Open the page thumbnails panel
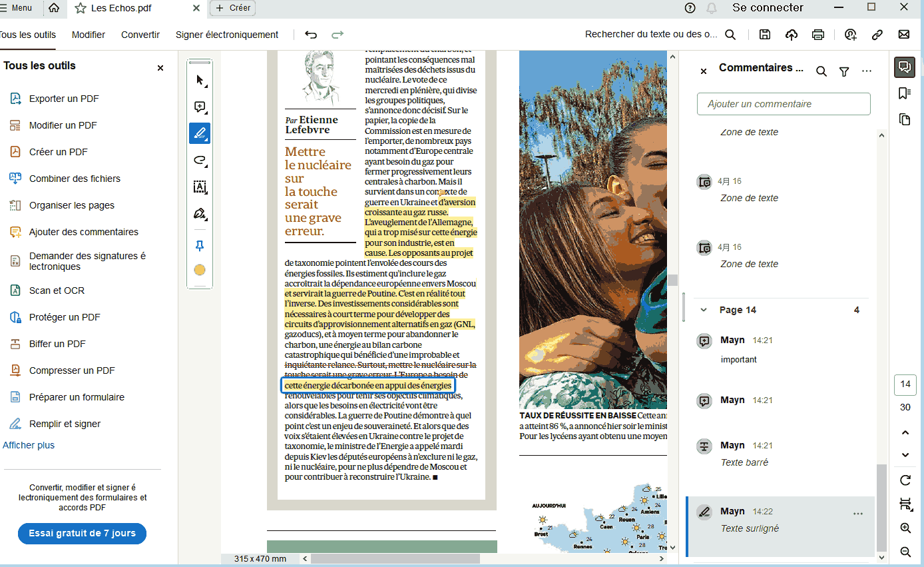 (x=905, y=119)
